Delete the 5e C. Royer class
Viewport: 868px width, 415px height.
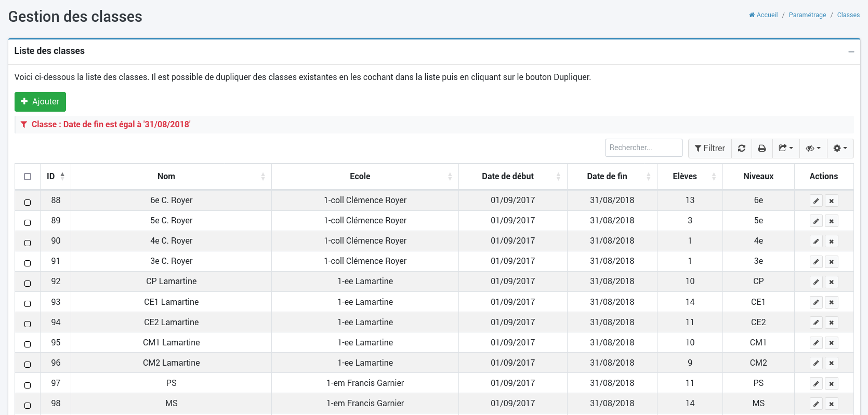[832, 221]
